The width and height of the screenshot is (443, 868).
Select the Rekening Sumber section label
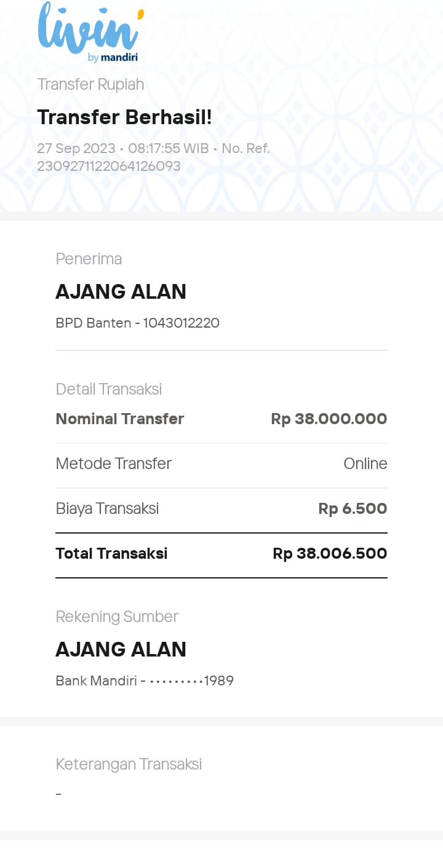117,617
